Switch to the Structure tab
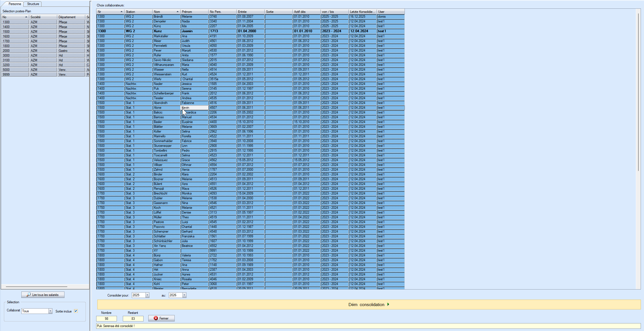644x331 pixels. pos(33,4)
